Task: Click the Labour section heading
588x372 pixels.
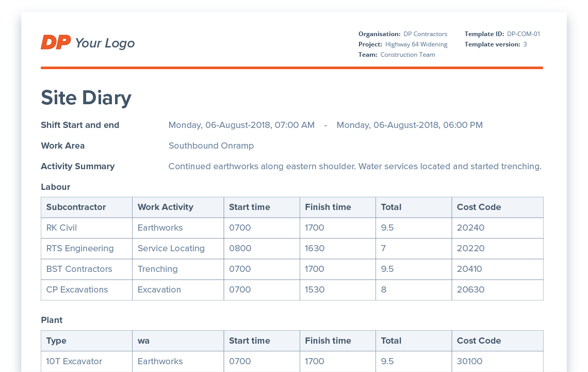Action: [x=56, y=187]
